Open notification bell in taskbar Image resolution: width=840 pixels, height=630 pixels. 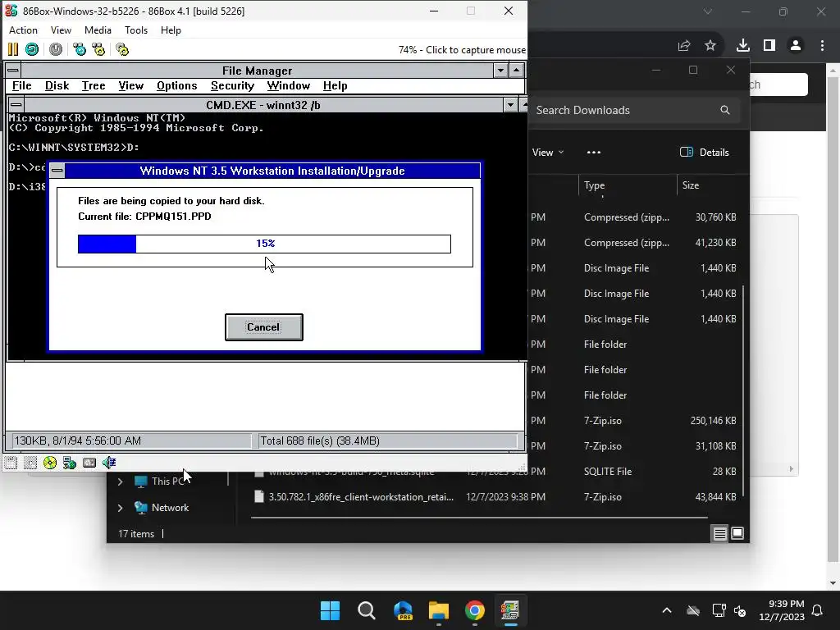[818, 610]
